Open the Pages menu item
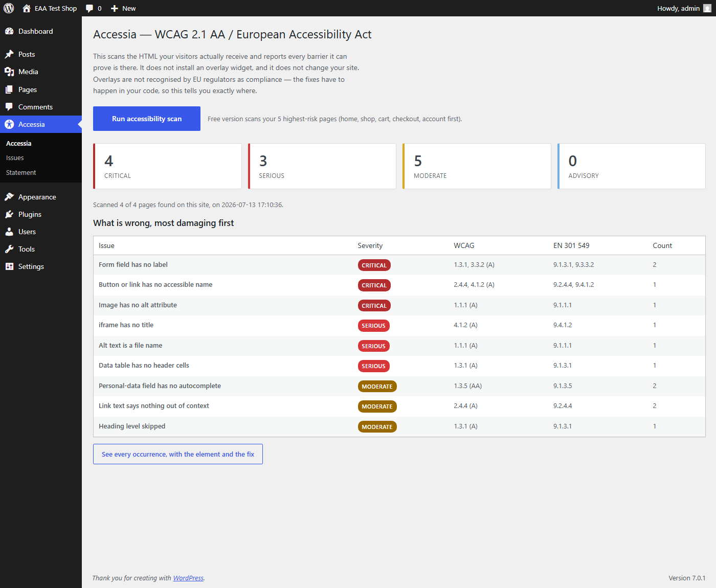Image resolution: width=716 pixels, height=588 pixels. pos(41,89)
